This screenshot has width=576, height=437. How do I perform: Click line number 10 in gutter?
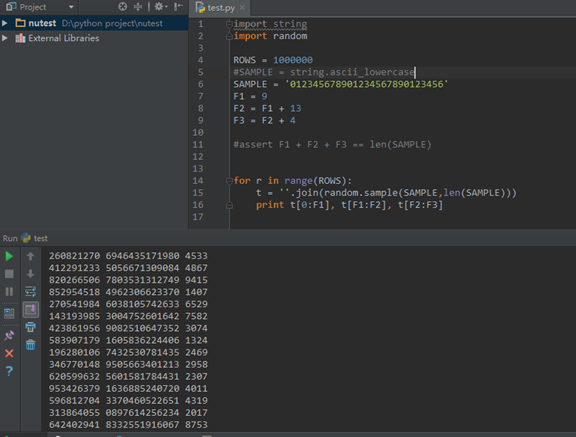[198, 133]
